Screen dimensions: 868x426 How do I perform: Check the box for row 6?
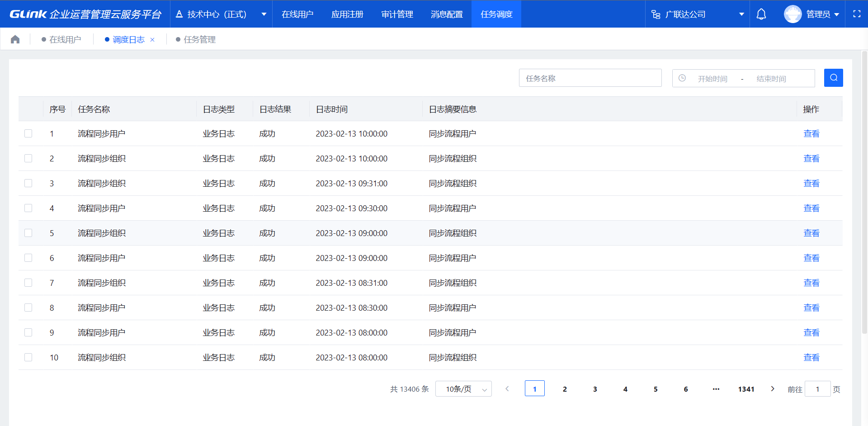(x=28, y=258)
